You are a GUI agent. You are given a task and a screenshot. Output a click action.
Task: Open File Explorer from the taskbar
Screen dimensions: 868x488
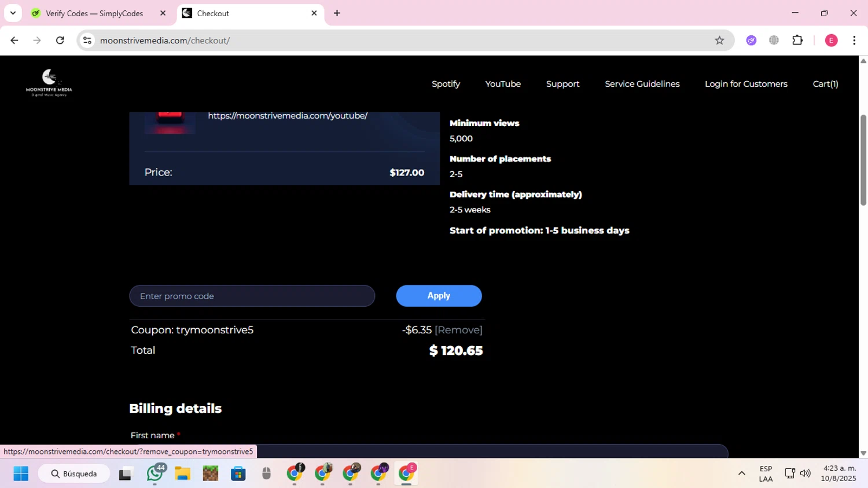182,474
